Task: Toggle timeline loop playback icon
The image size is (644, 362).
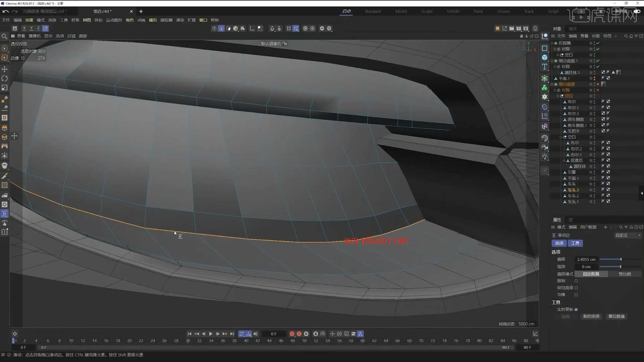Action: (241, 334)
